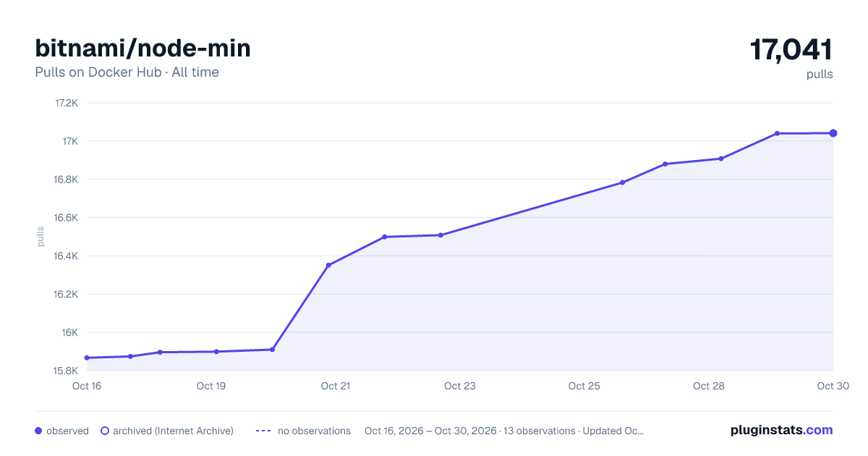This screenshot has width=868, height=456.
Task: Click the 17,041 total pulls figure
Action: point(791,50)
